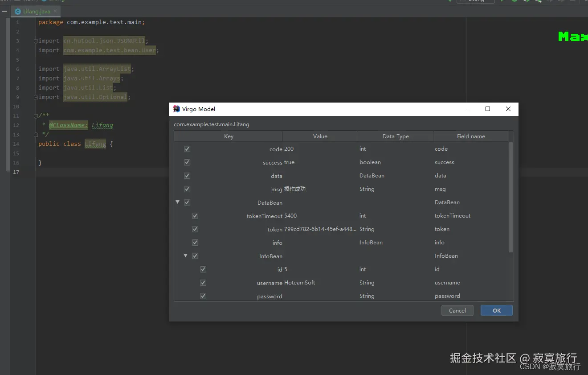Click the 'DataBean' data type in data row
This screenshot has width=588, height=375.
click(372, 176)
